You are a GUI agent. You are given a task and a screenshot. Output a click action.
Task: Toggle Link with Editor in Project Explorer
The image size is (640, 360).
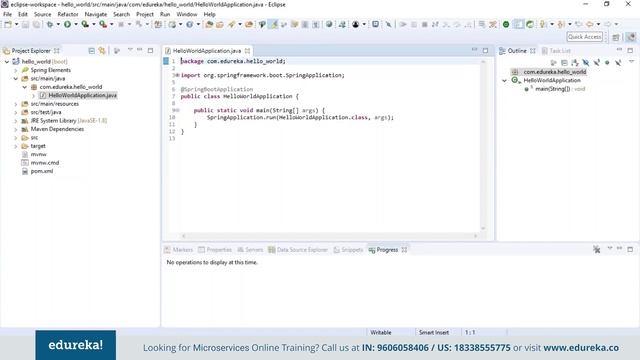(102, 51)
